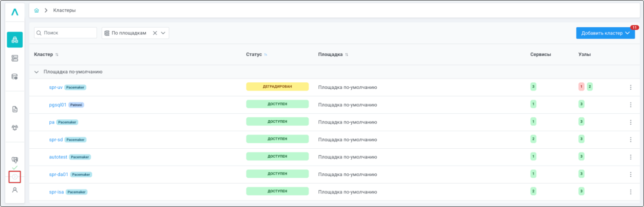Screen dimensions: 644x207
Task: Sort the table by Статус column
Action: [x=266, y=55]
